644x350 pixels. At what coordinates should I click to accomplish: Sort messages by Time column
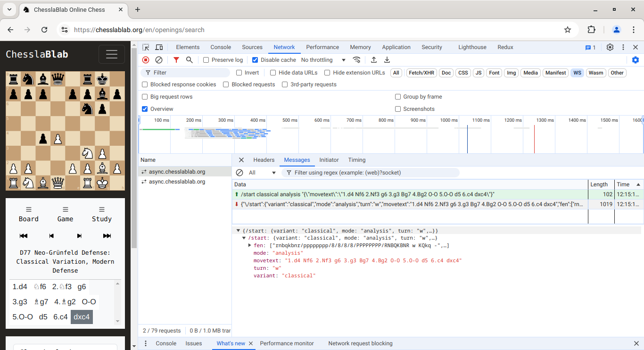click(x=629, y=184)
